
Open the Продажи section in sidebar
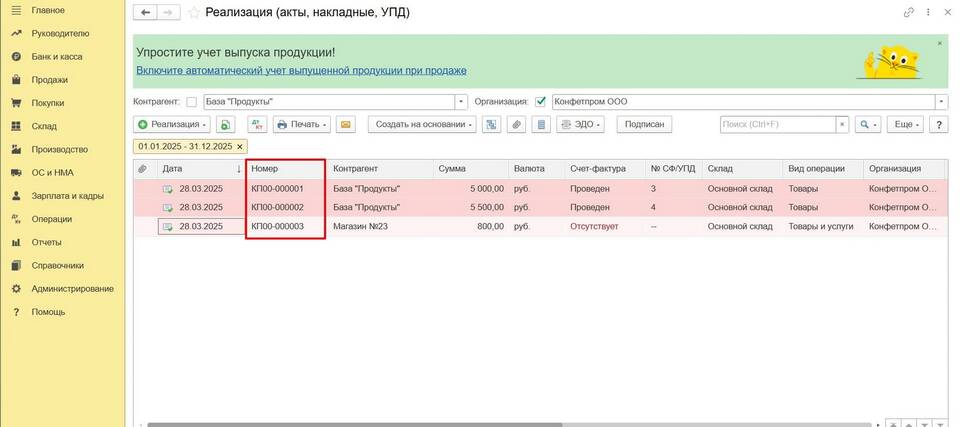[x=49, y=80]
